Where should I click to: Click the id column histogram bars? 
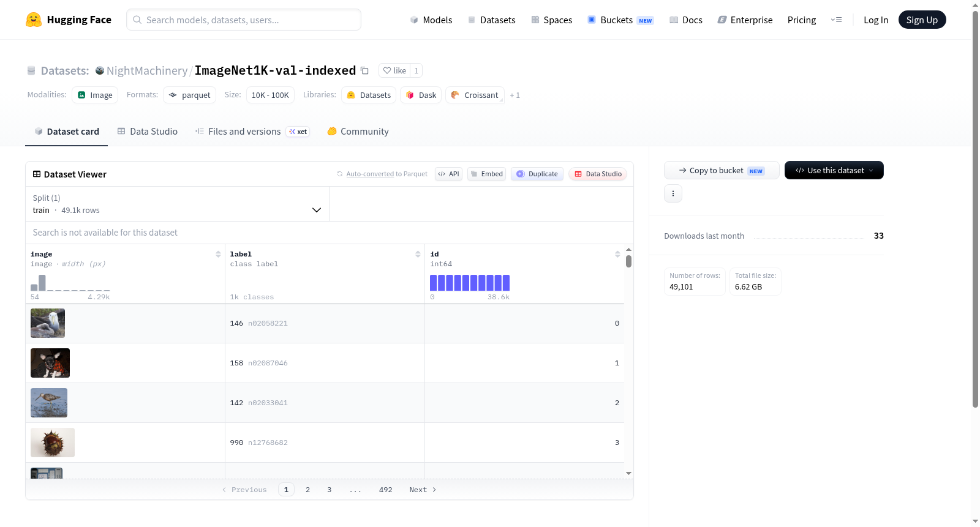470,282
